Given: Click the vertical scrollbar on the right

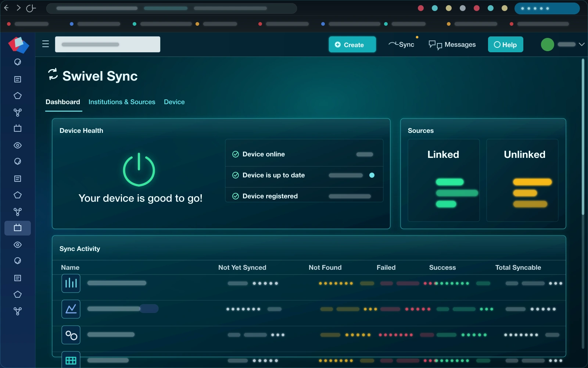Looking at the screenshot, I should point(583,136).
